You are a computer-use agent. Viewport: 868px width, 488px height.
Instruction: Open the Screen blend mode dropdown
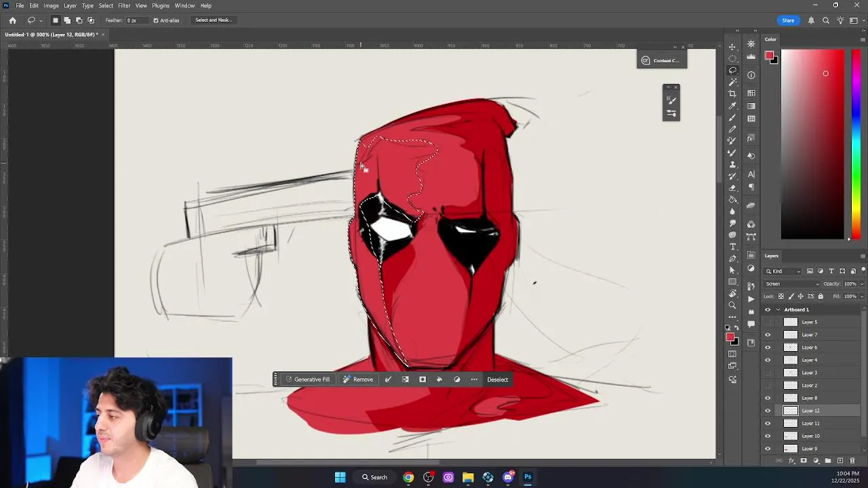point(791,284)
